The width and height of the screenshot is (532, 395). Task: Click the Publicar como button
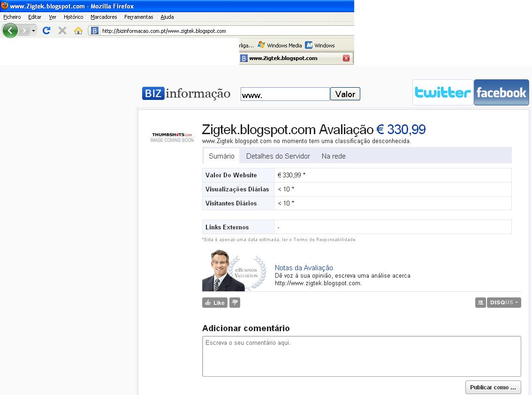point(493,387)
